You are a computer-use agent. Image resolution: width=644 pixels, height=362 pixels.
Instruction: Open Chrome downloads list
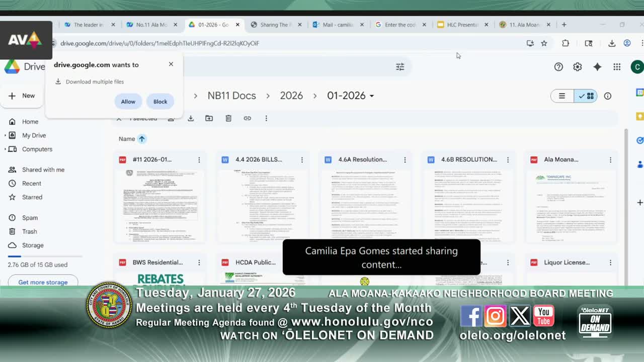(612, 43)
